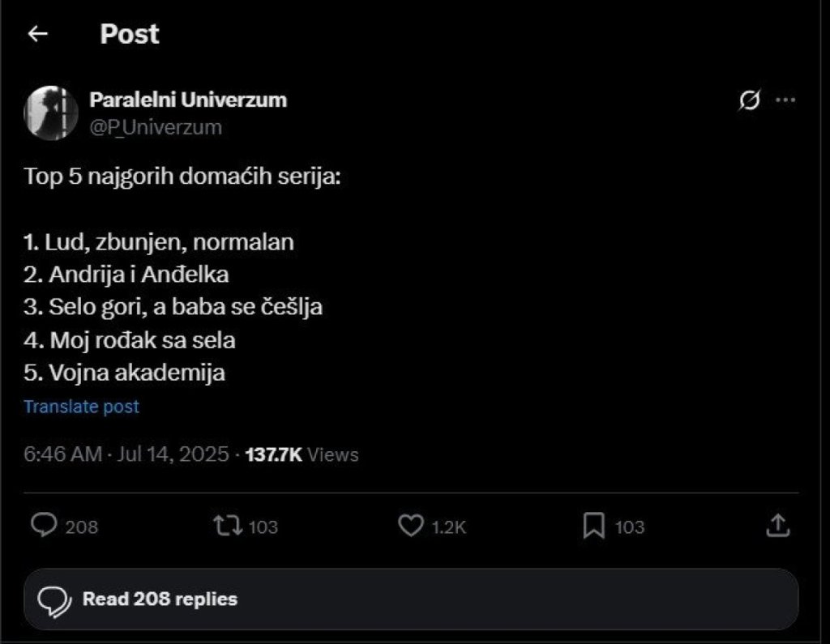830x644 pixels.
Task: Click the @P_Univerzum handle
Action: [x=155, y=127]
